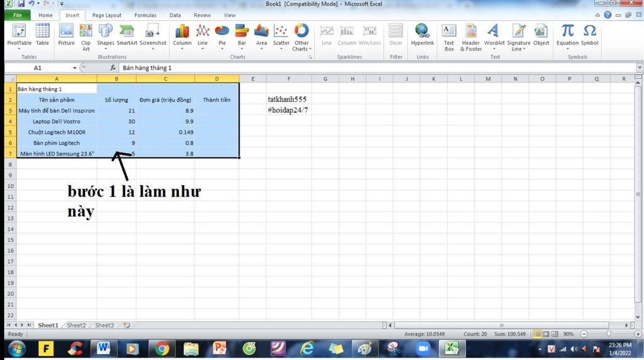The height and width of the screenshot is (360, 644).
Task: Insert a Picture from file
Action: (x=66, y=35)
